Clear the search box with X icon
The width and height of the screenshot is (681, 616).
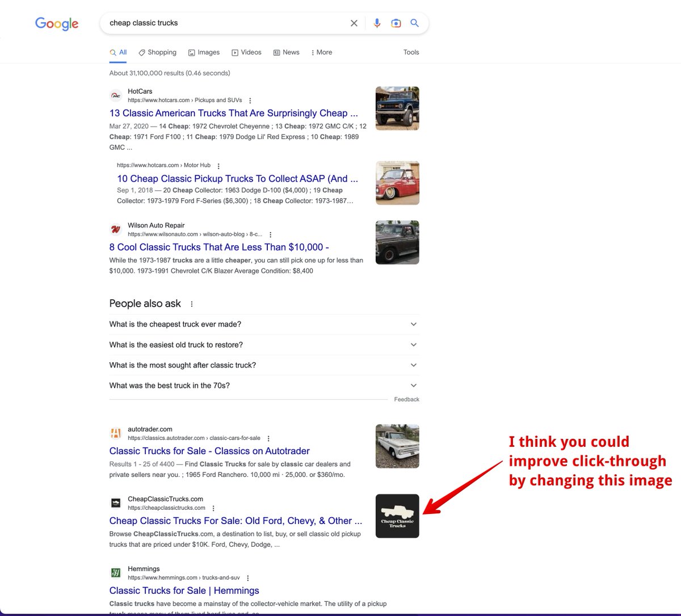click(354, 23)
